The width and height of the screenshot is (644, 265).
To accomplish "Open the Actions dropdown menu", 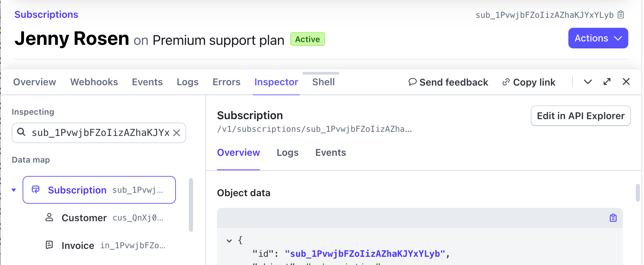I will 598,38.
